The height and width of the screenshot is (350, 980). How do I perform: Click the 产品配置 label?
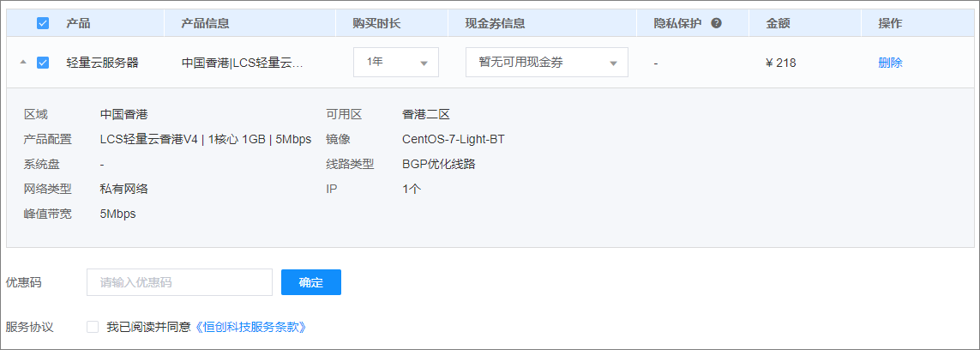(x=47, y=139)
